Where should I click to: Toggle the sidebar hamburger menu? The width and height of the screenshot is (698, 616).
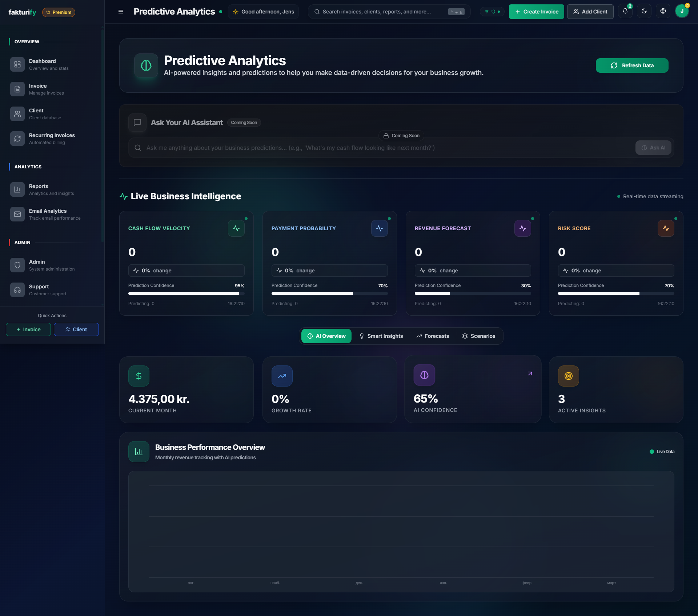[x=121, y=12]
